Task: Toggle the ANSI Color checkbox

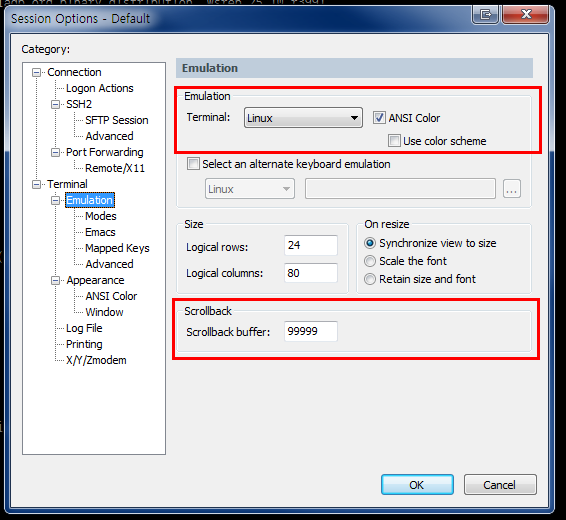Action: tap(379, 118)
